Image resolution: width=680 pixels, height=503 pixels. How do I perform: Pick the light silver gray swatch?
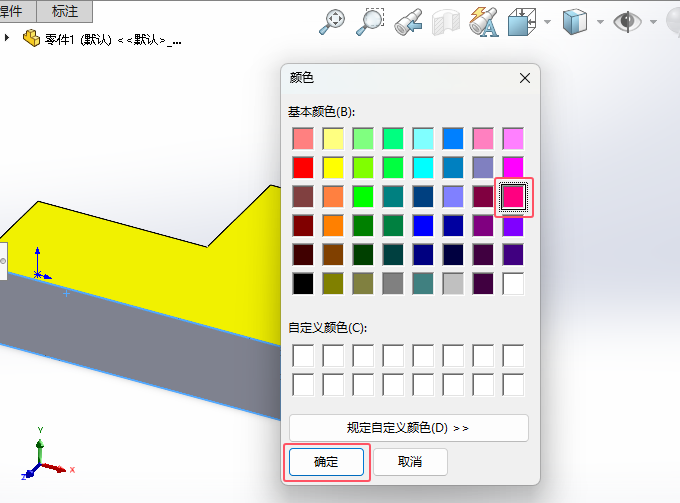click(453, 284)
